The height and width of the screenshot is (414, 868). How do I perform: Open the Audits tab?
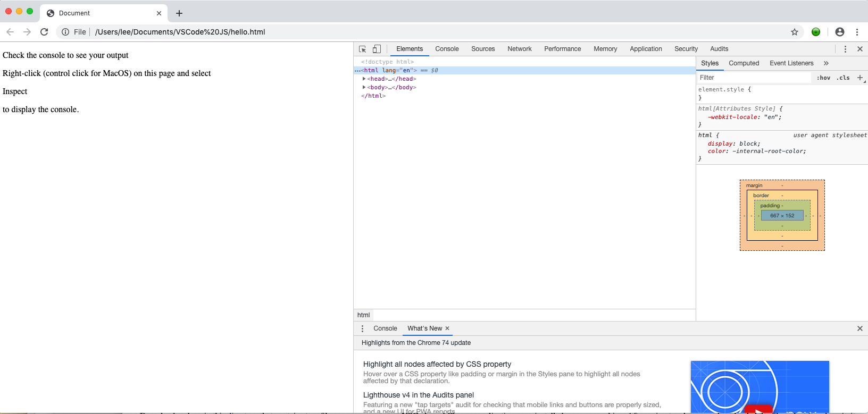pos(719,49)
